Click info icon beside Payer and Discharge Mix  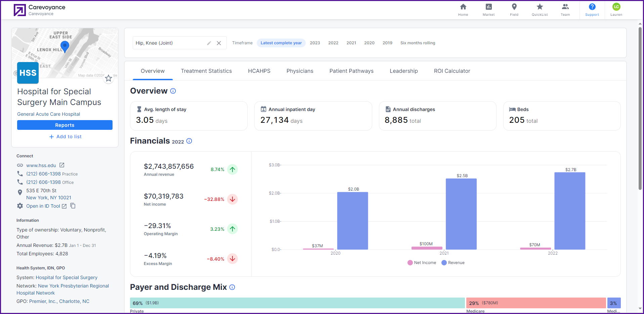[232, 287]
